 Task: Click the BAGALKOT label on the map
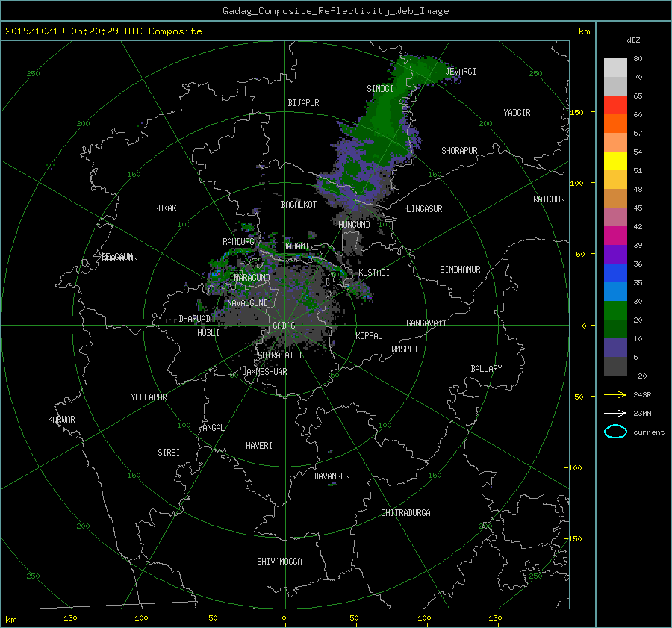299,205
